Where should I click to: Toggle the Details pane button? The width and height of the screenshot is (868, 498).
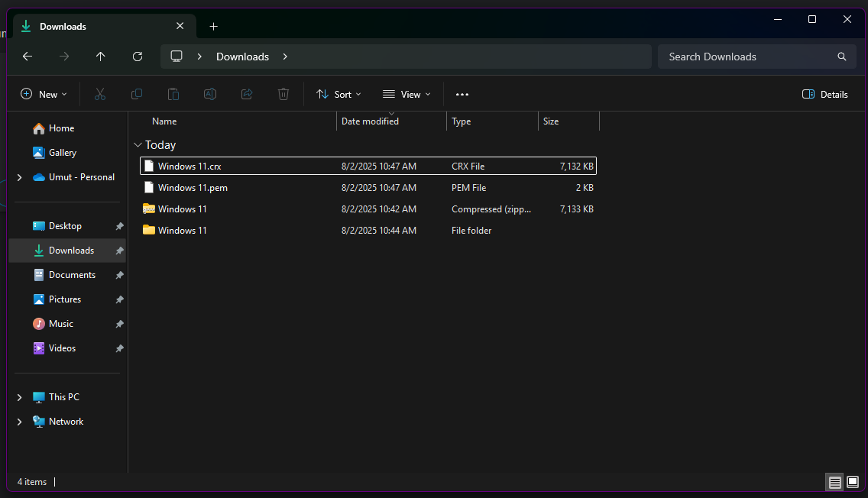click(x=824, y=95)
